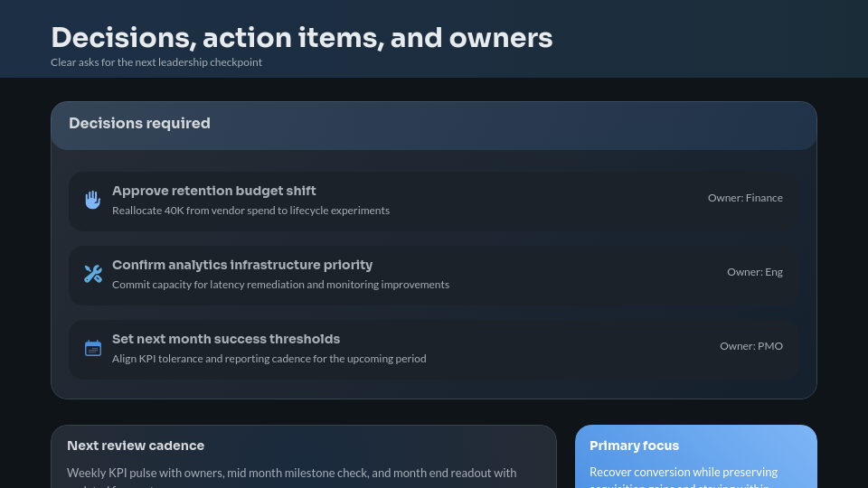This screenshot has width=868, height=488.
Task: Click the raised hand icon
Action: [93, 200]
